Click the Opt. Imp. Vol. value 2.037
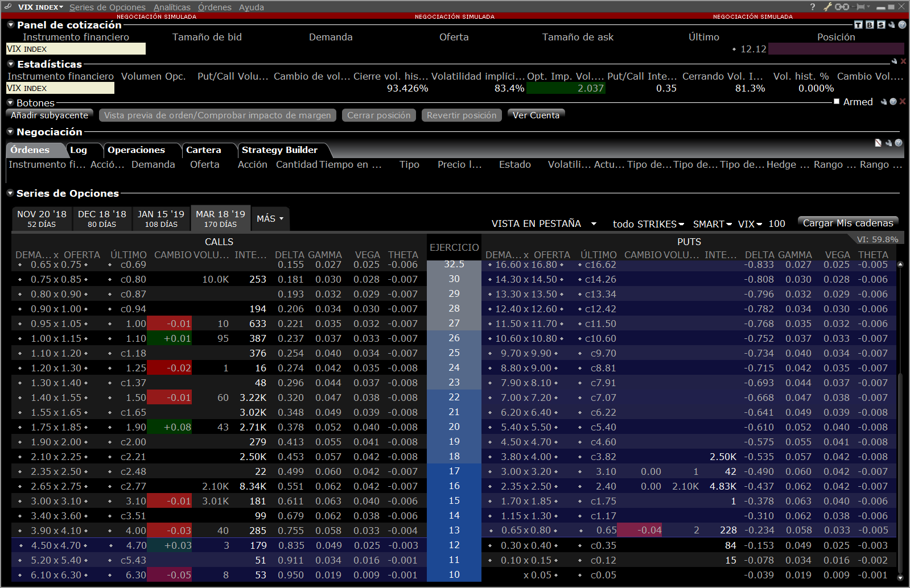The height and width of the screenshot is (588, 910). (566, 88)
